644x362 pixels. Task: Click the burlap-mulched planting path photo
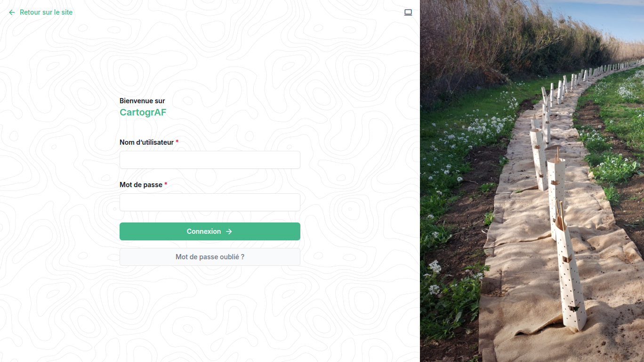coord(532,181)
